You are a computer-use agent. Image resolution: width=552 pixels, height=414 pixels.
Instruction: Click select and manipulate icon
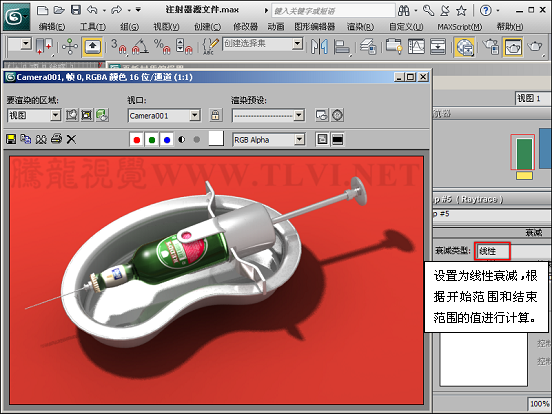tap(70, 46)
